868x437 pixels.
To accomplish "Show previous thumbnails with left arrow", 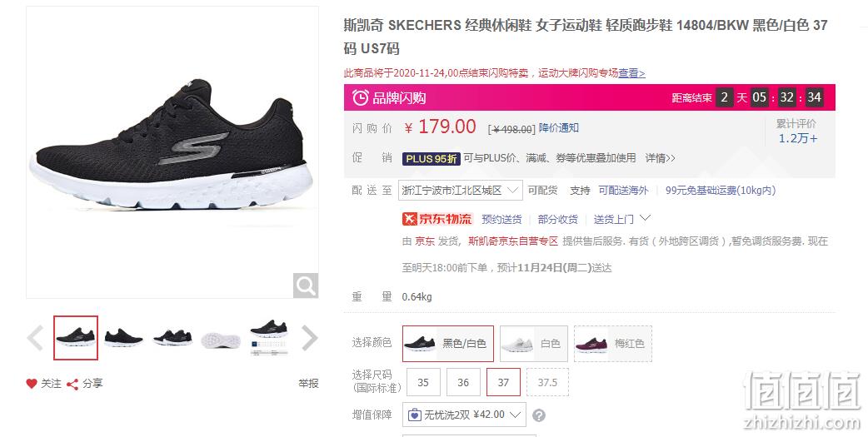I will click(x=36, y=338).
